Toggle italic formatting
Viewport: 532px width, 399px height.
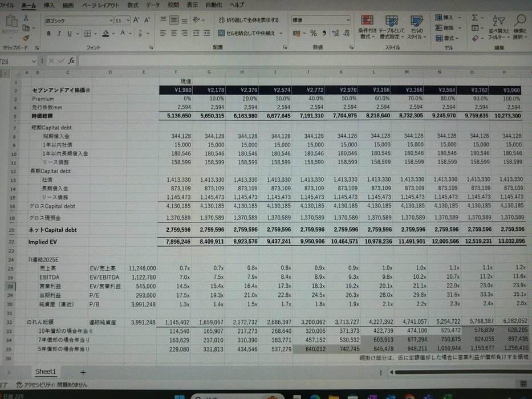(x=59, y=34)
